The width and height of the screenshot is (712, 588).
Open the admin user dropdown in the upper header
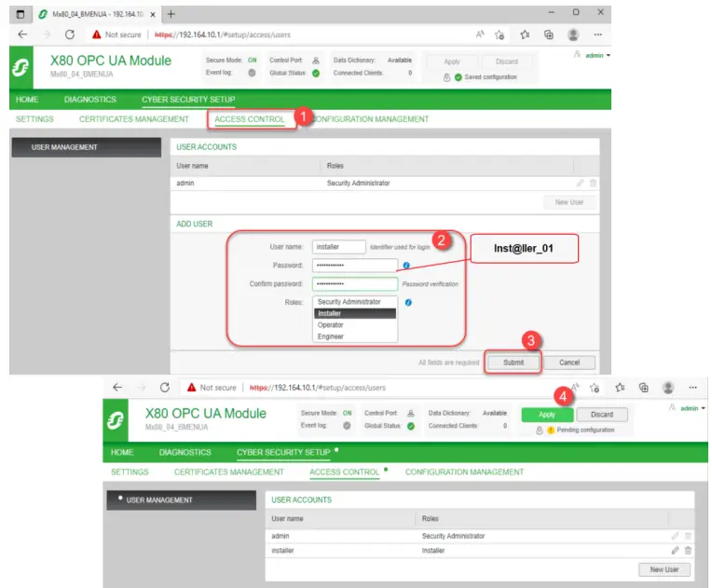point(597,55)
